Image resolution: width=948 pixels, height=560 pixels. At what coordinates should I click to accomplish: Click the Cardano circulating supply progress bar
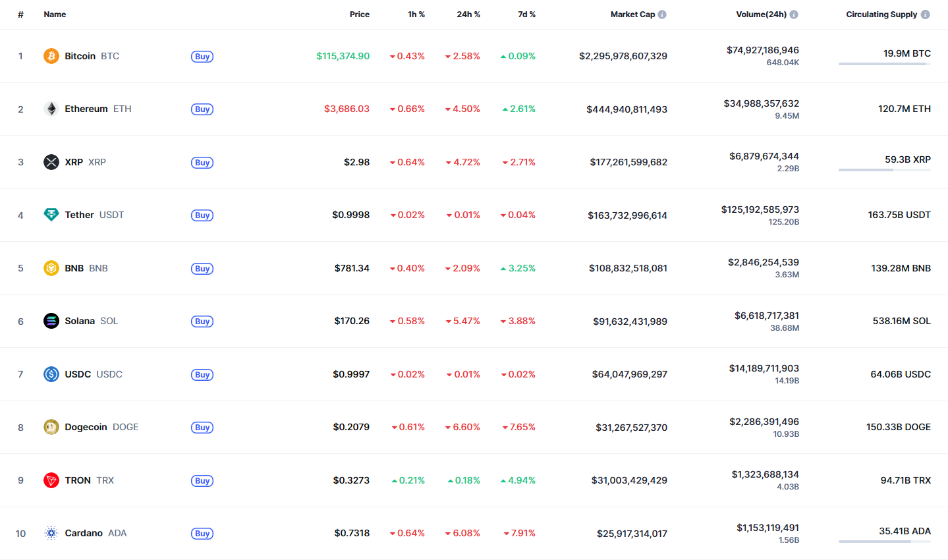885,542
